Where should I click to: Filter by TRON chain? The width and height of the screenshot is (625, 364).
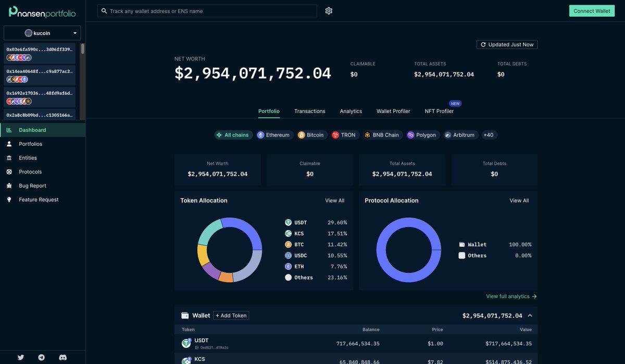click(345, 135)
